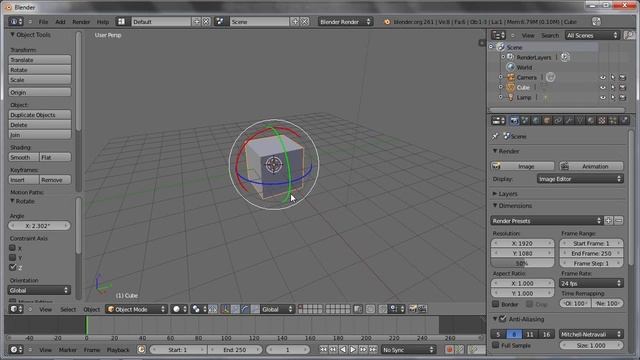Open the pivot point selector icon

[x=199, y=309]
